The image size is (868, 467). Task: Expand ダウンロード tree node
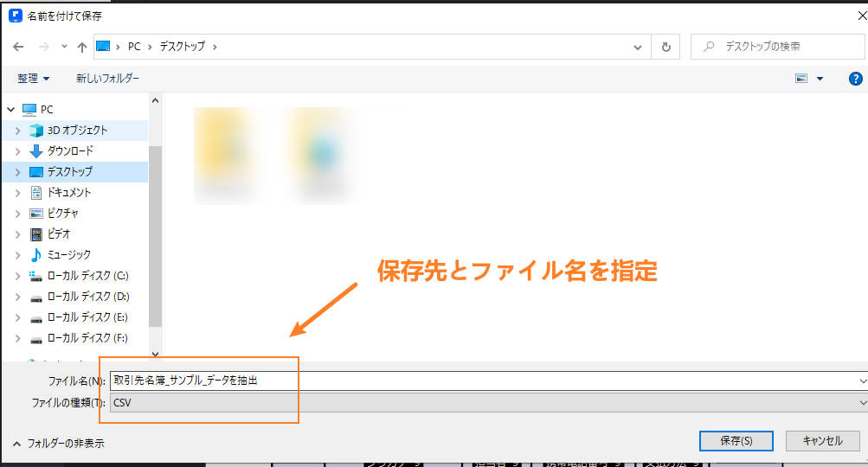[x=17, y=151]
